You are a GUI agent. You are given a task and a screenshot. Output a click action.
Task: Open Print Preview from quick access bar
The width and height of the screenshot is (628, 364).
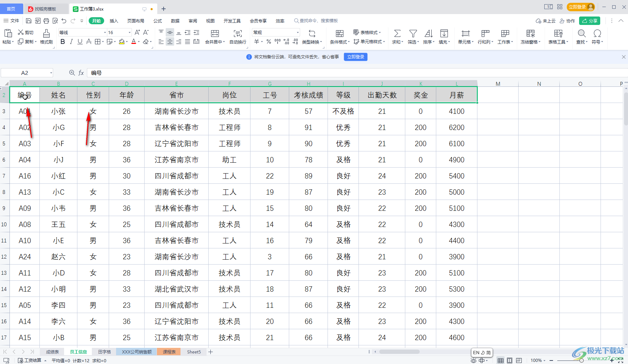coord(55,21)
